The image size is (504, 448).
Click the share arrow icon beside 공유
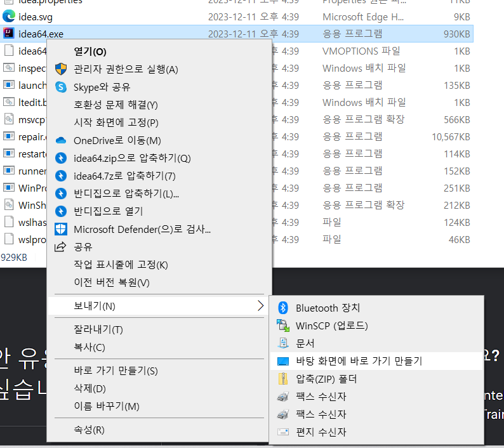point(60,246)
